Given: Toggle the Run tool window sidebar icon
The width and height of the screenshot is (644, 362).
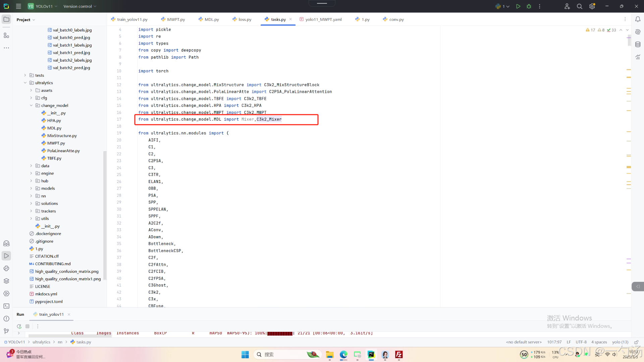Looking at the screenshot, I should pos(6,256).
